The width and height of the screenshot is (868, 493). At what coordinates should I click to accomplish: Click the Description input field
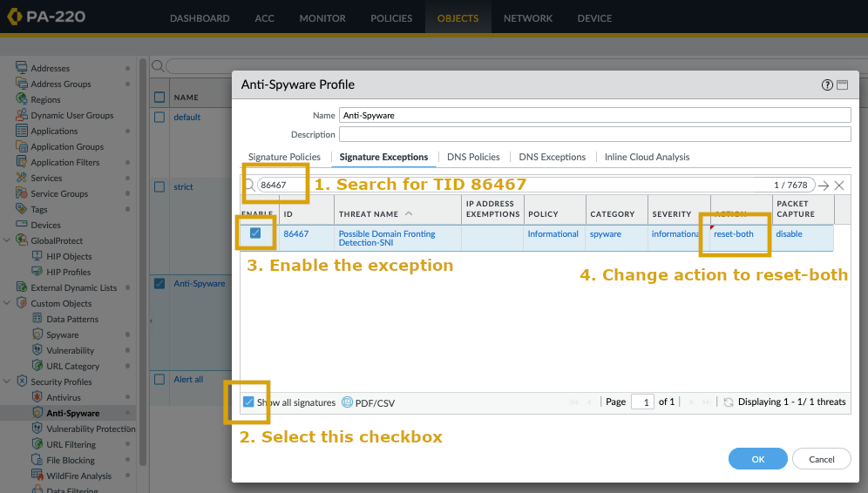594,134
